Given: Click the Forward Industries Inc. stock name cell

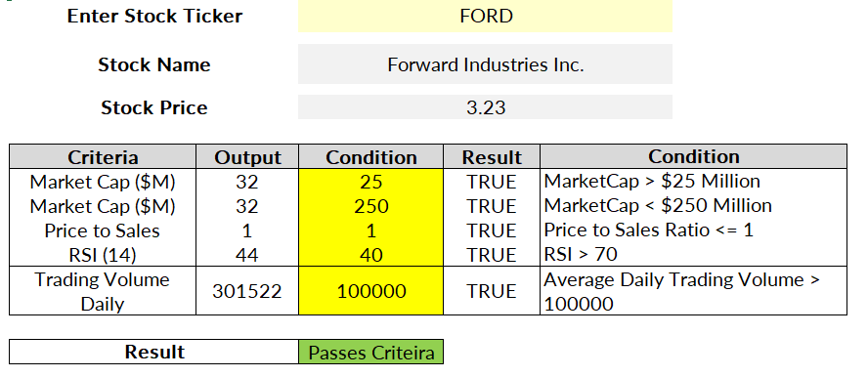Looking at the screenshot, I should [485, 64].
